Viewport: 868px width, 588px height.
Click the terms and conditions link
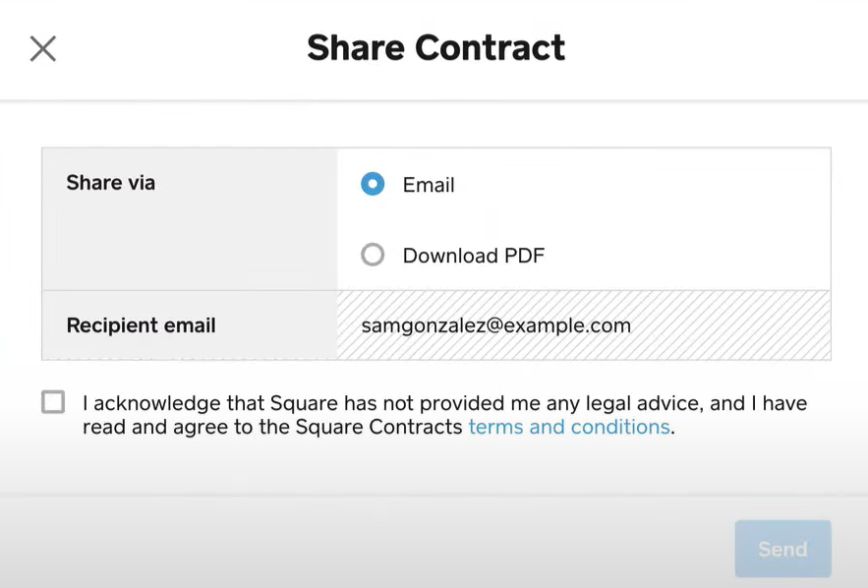click(x=568, y=427)
